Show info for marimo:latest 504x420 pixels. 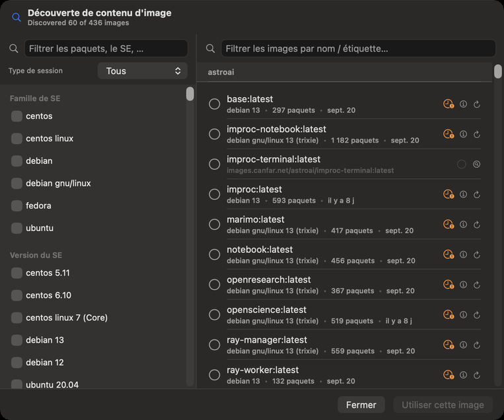[463, 225]
